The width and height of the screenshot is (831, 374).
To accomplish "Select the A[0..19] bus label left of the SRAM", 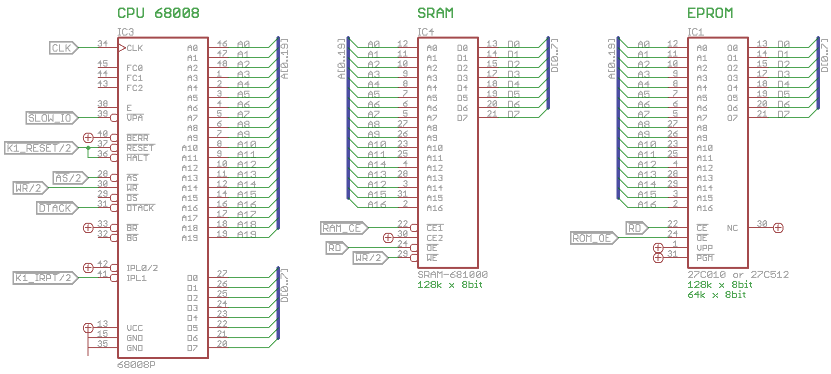I will click(x=342, y=59).
